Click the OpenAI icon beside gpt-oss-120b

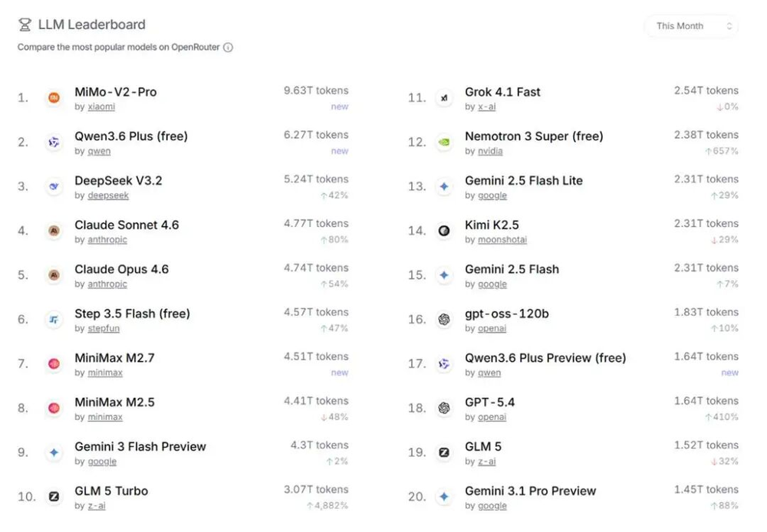444,320
